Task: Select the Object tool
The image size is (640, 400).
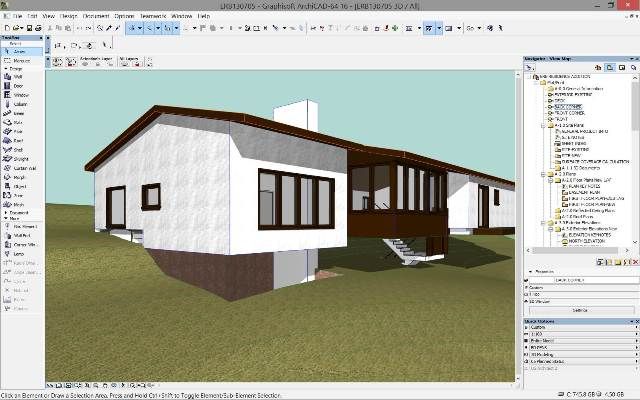Action: pyautogui.click(x=21, y=187)
